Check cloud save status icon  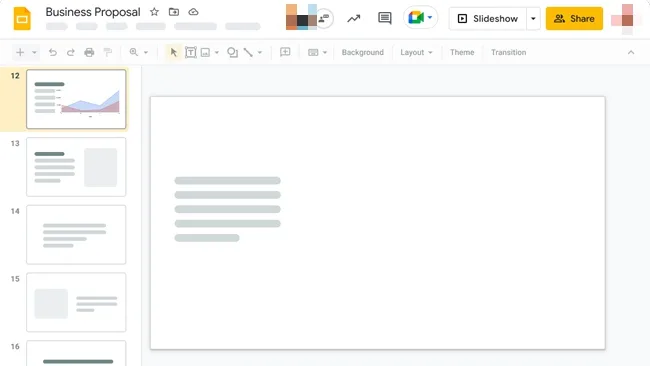(193, 12)
